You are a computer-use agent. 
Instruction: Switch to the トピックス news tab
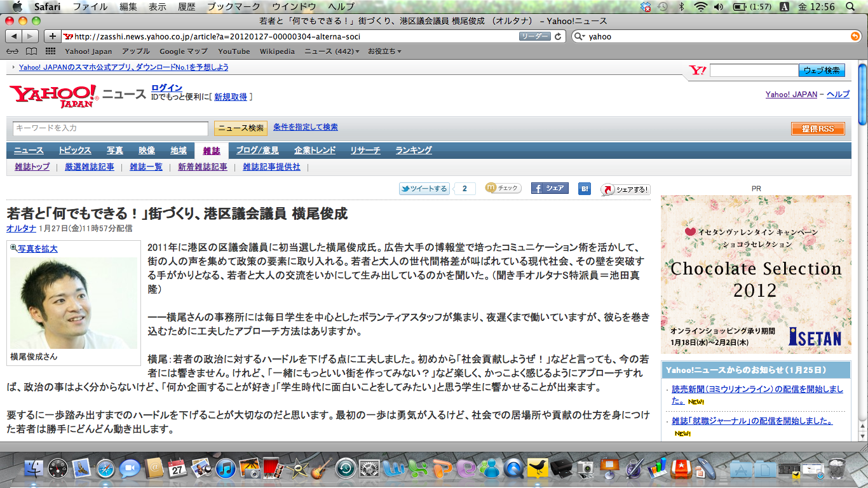point(74,151)
